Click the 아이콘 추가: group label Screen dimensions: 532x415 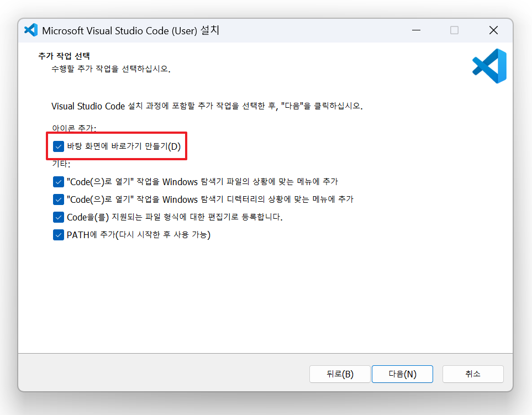[x=74, y=128]
